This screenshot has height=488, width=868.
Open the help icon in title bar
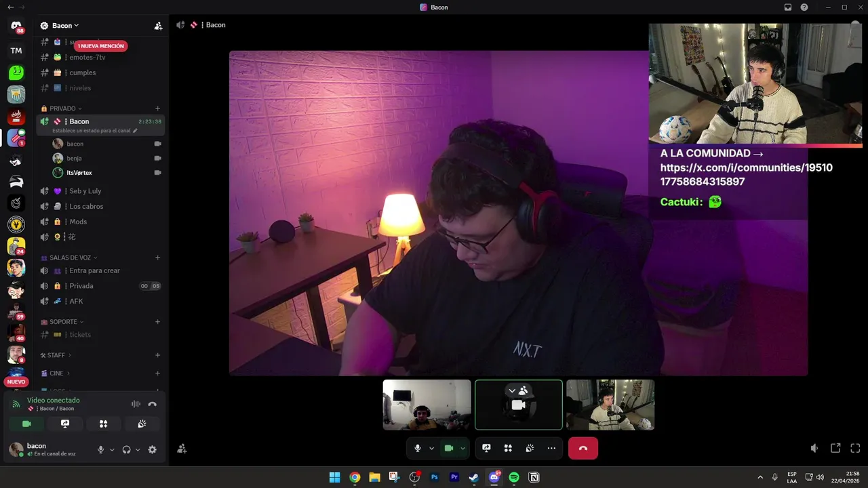point(804,7)
